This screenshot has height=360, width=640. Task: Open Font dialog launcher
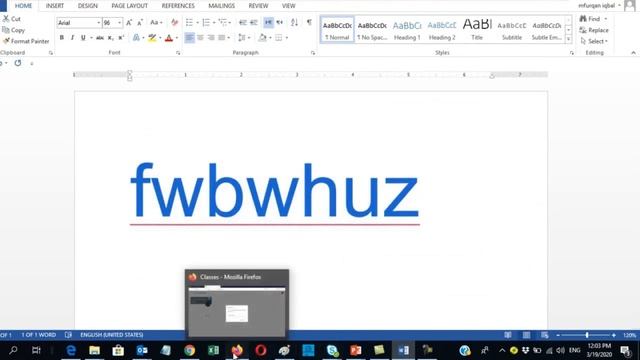178,53
